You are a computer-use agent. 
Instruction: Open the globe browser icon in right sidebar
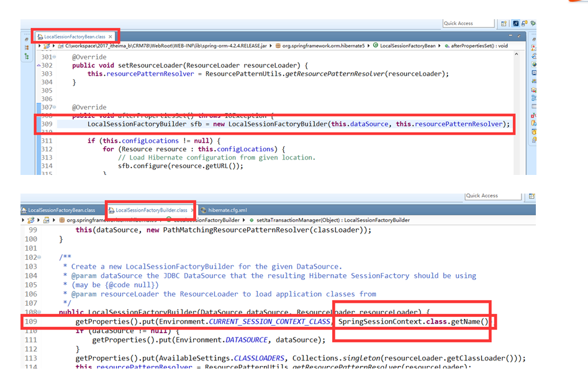(534, 65)
